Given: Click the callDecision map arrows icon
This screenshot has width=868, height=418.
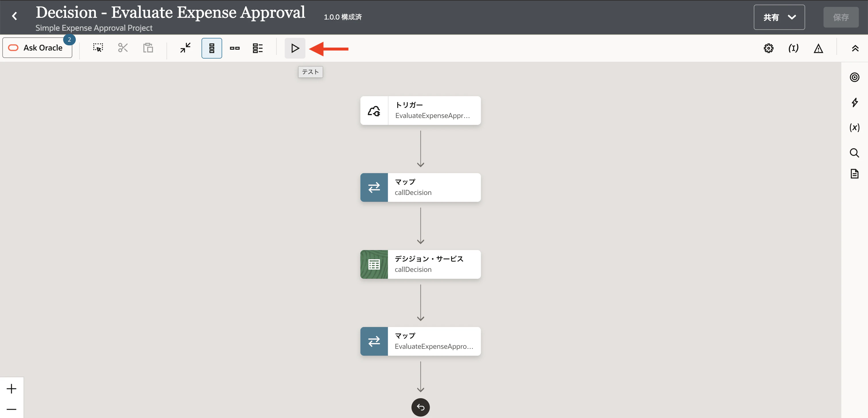Looking at the screenshot, I should [374, 187].
